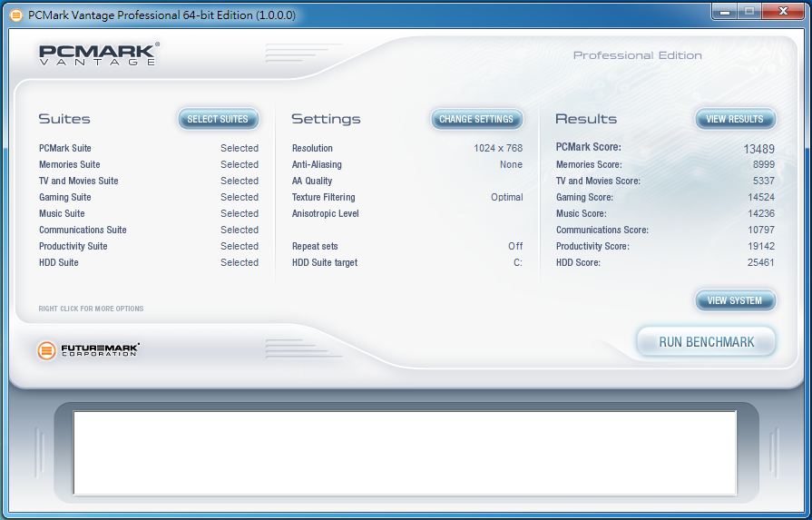Click the View Results button
The height and width of the screenshot is (520, 812).
tap(735, 119)
